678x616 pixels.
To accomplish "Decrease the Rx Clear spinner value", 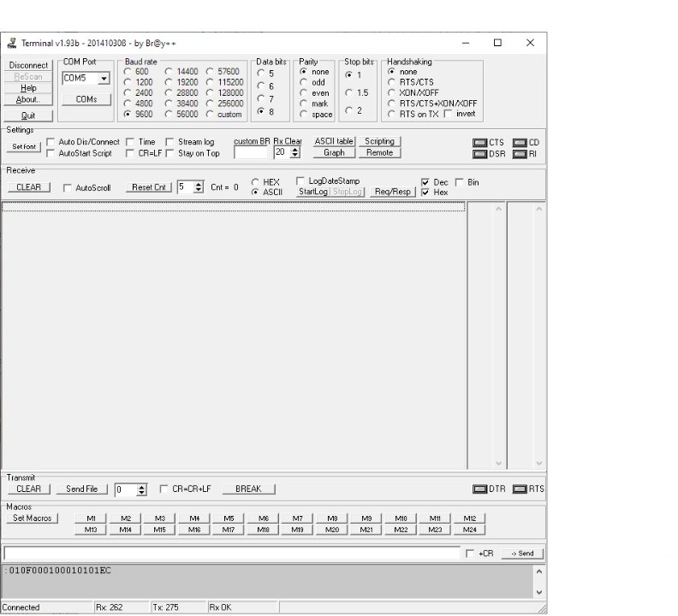I will pyautogui.click(x=295, y=155).
